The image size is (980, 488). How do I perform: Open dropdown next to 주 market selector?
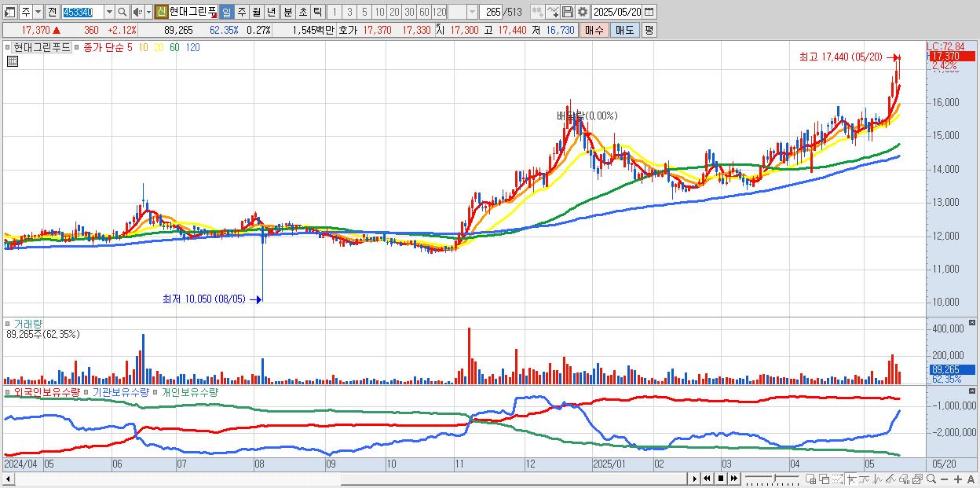click(x=38, y=12)
